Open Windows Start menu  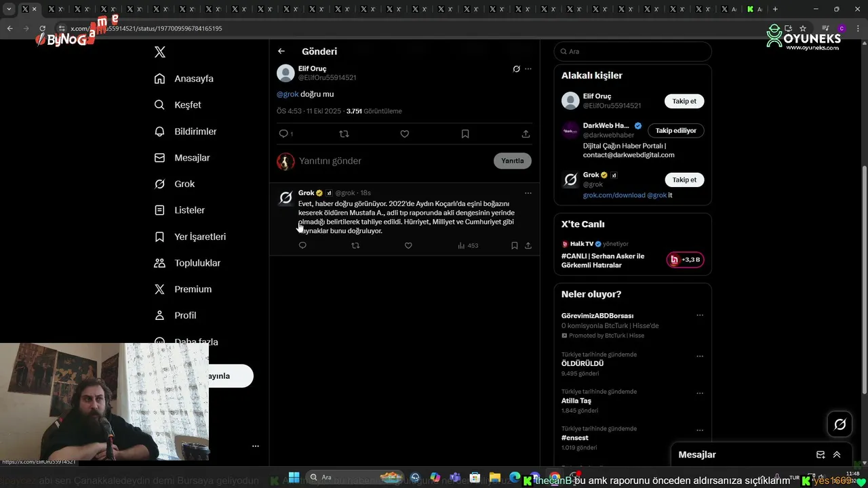pos(294,478)
